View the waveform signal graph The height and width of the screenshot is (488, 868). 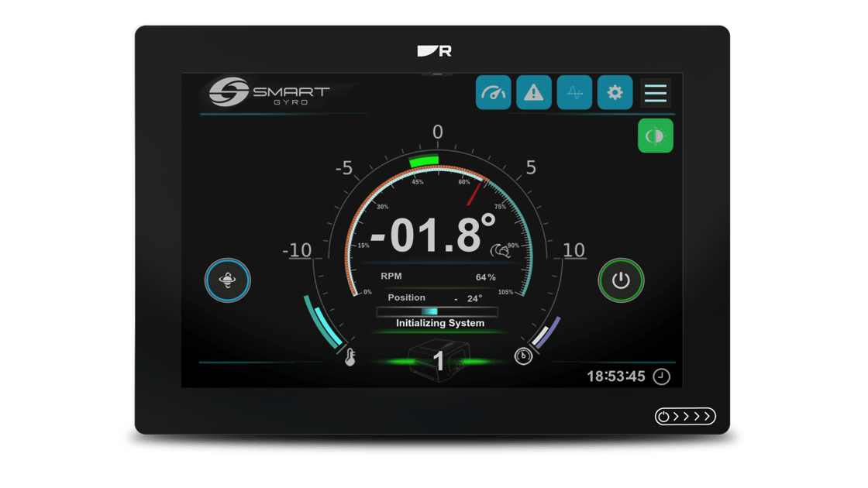coord(574,93)
